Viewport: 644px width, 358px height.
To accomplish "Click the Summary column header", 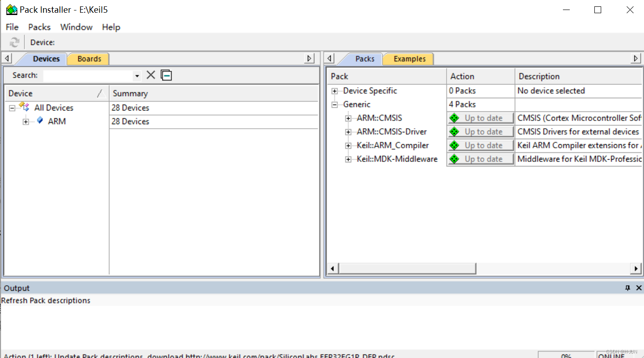I will point(214,93).
